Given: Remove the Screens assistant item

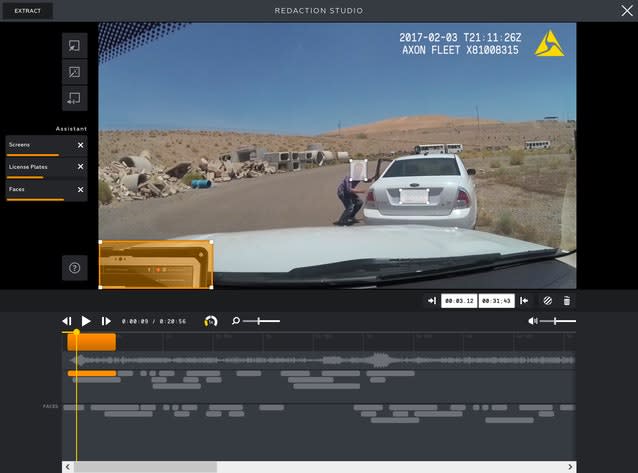Looking at the screenshot, I should click(x=81, y=145).
